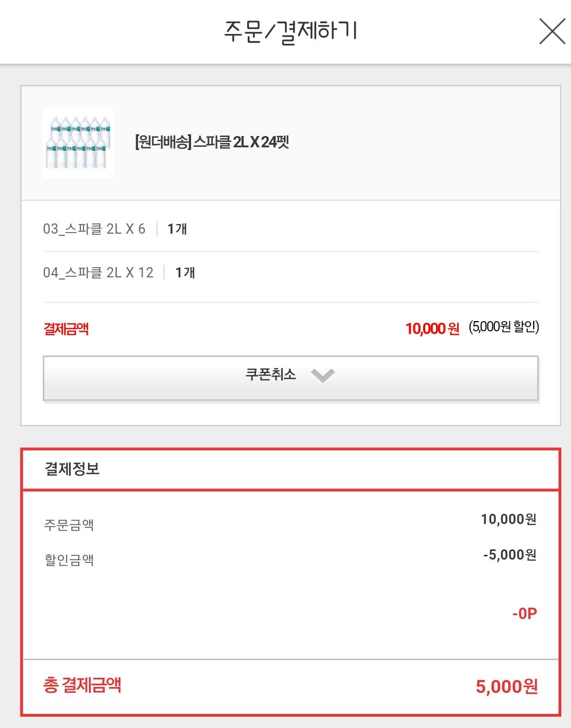The image size is (571, 728).
Task: Select the 04_스파클 2L X 12 option
Action: click(x=98, y=273)
